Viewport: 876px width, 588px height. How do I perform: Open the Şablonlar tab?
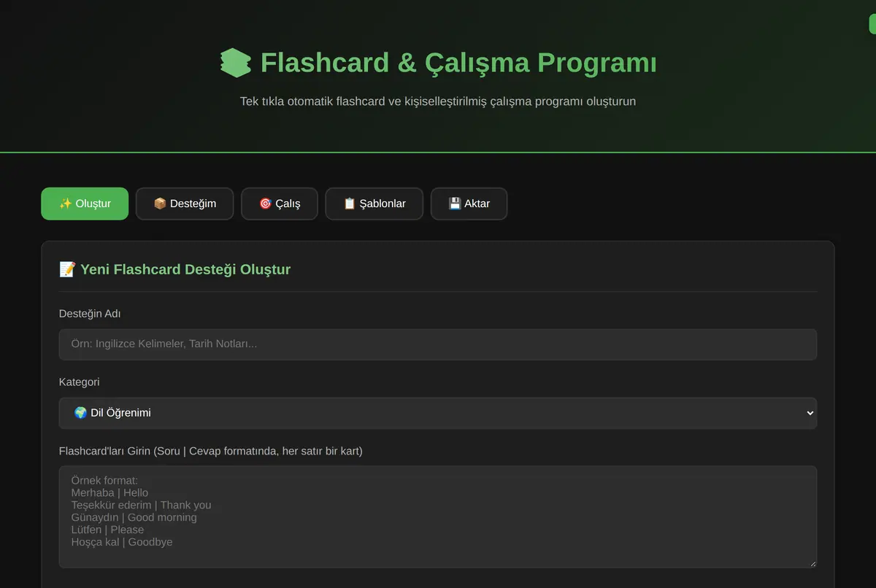374,204
